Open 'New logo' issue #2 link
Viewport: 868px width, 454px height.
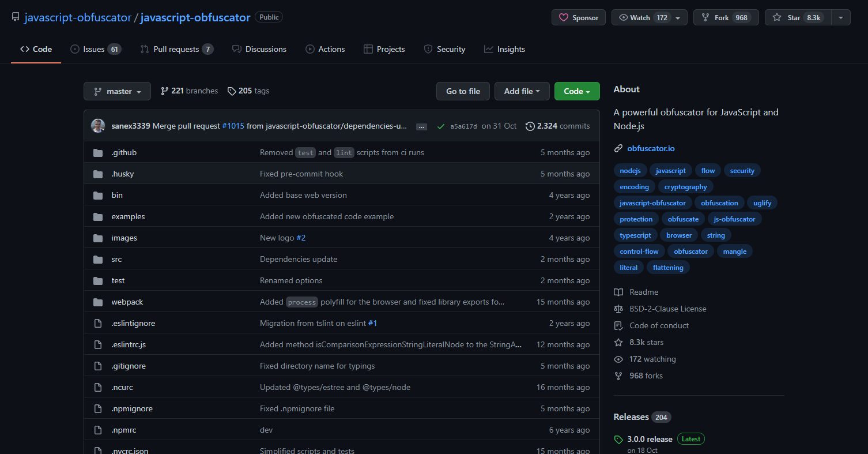tap(301, 238)
